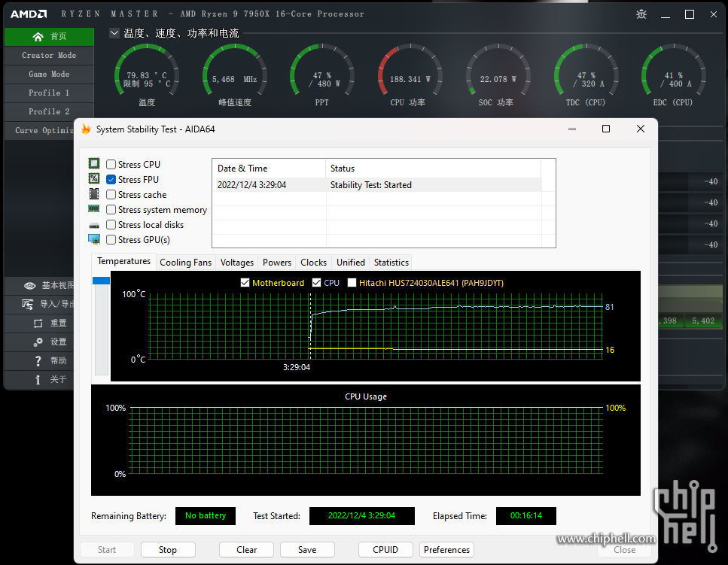Click the Save button
This screenshot has height=565, width=728.
(307, 550)
